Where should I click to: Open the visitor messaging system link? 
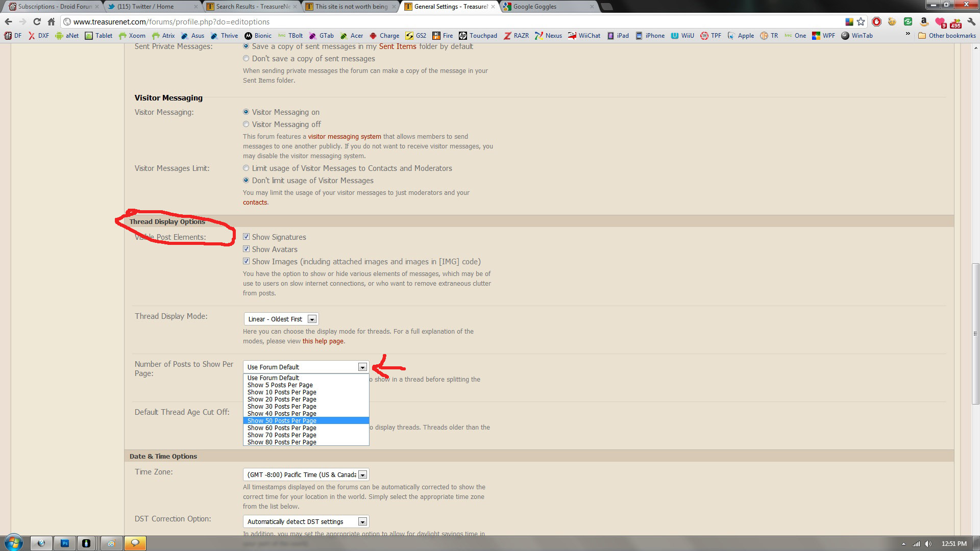coord(345,136)
